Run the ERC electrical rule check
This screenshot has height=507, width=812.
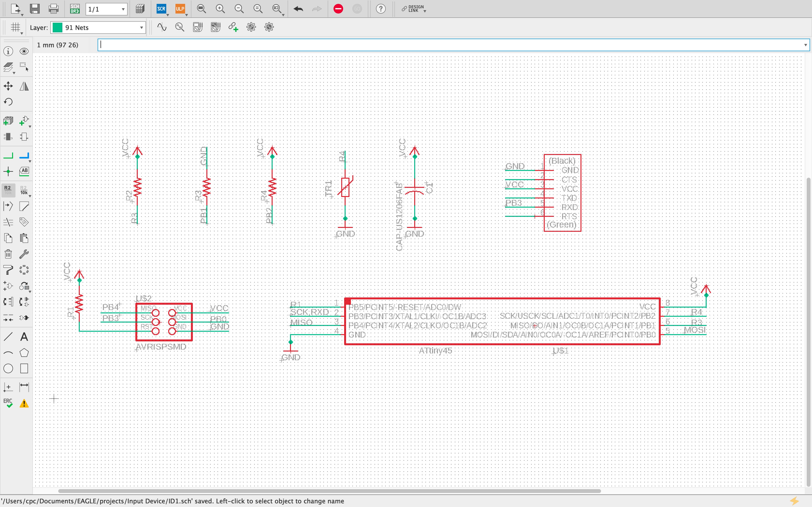8,402
